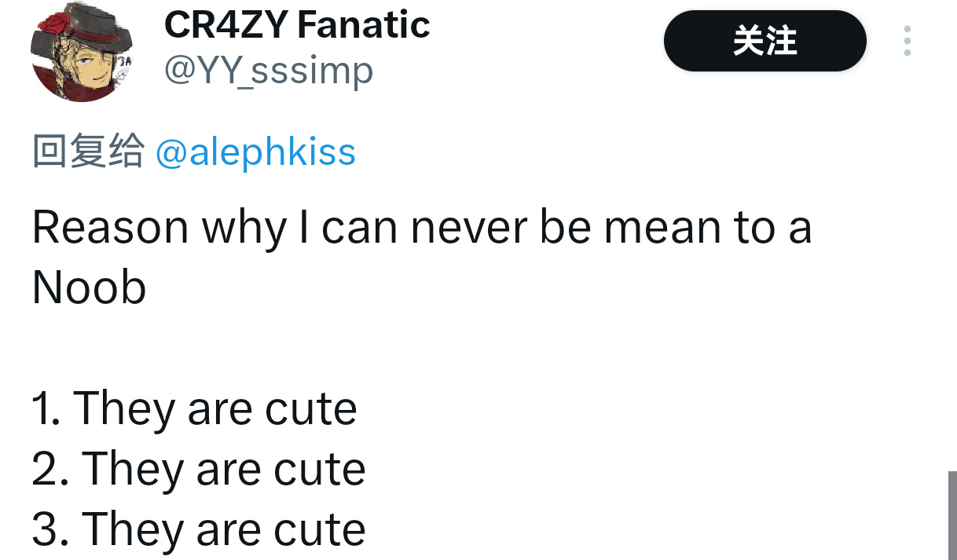Click the @YY_sssimp handle
Viewport: 957px width, 560px height.
(x=268, y=71)
